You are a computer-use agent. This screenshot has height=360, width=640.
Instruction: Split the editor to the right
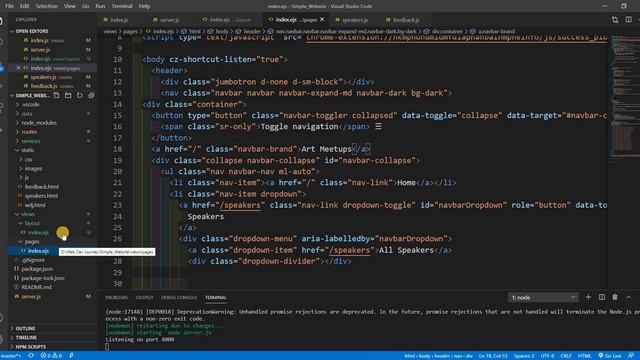pyautogui.click(x=629, y=20)
